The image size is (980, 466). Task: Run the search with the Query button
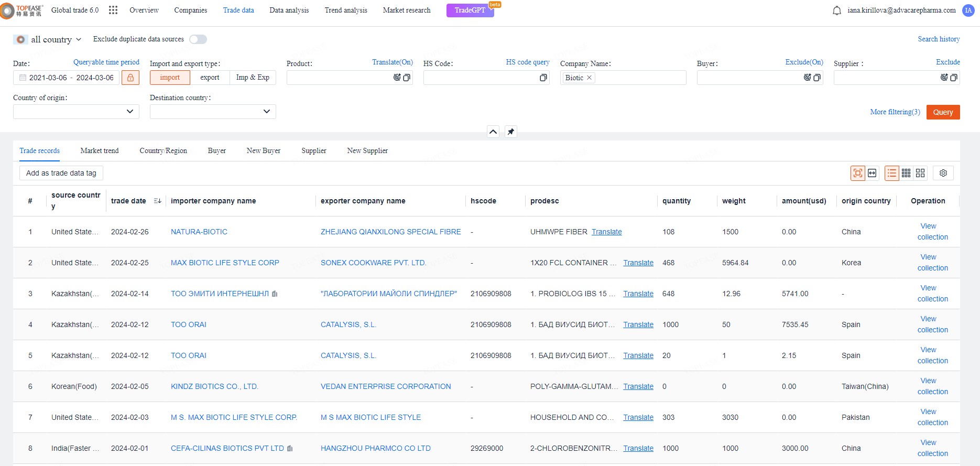pos(943,112)
